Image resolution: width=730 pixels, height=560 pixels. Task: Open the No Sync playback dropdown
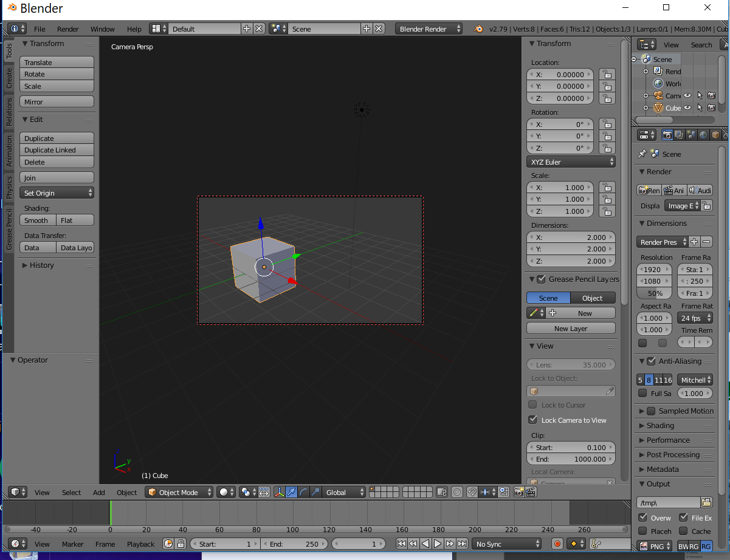pyautogui.click(x=507, y=544)
